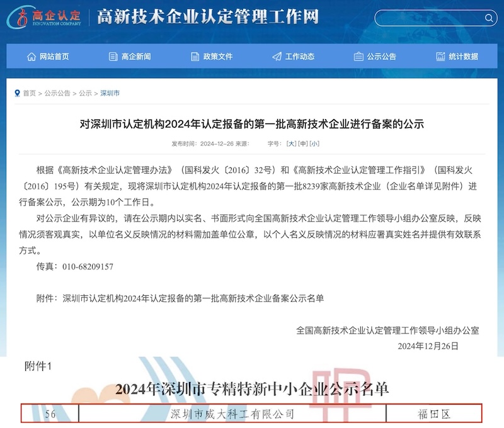This screenshot has height=428, width=504.
Task: Click the icon beside 公示公告
Action: pos(358,57)
